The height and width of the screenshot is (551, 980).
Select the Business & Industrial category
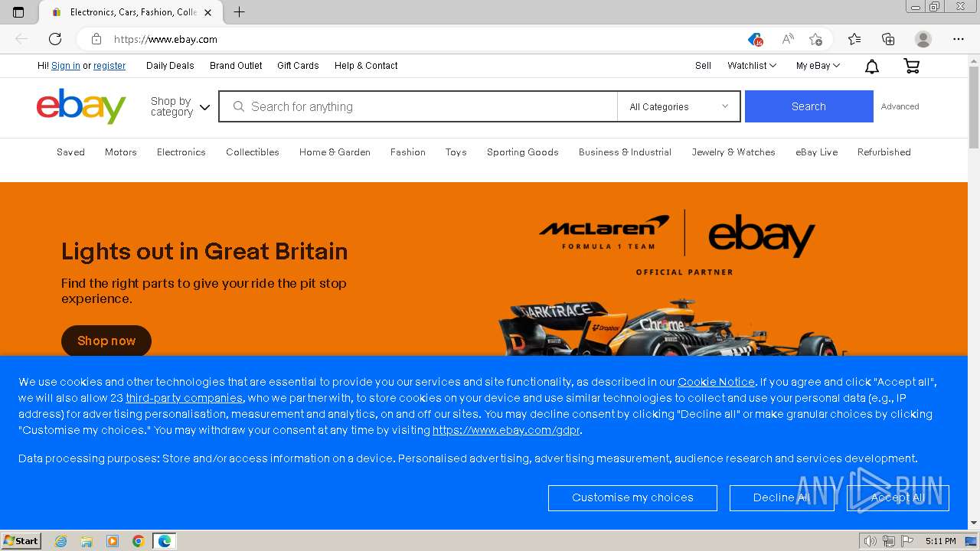coord(625,152)
